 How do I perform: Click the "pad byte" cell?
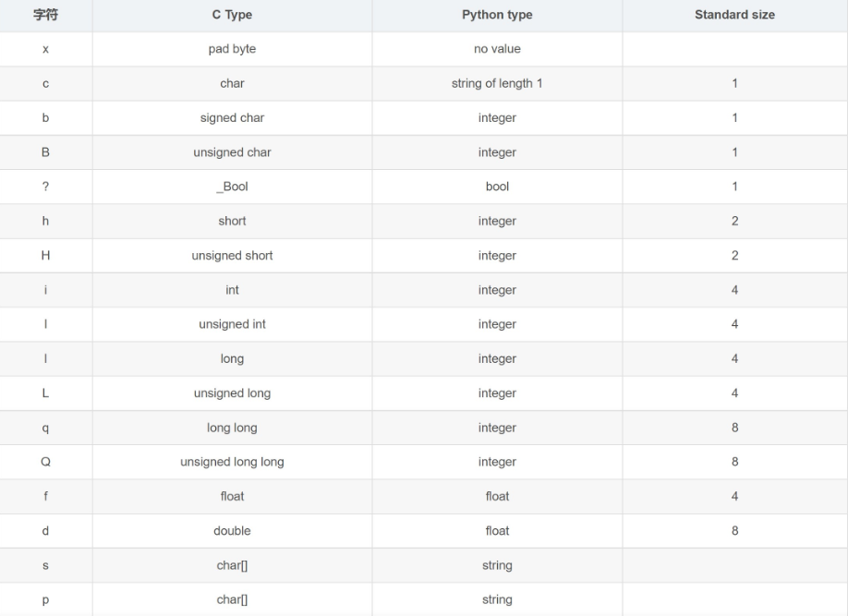[232, 49]
